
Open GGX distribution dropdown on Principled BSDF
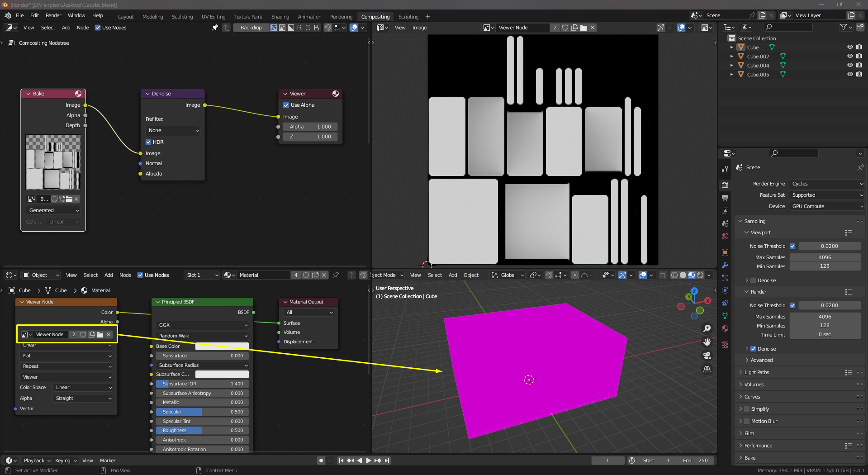[x=203, y=325]
